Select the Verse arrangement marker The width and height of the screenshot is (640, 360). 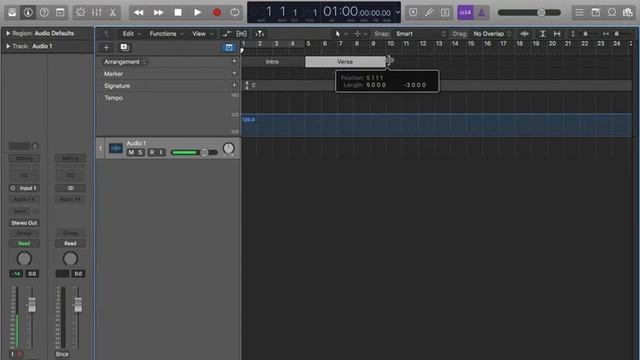345,62
